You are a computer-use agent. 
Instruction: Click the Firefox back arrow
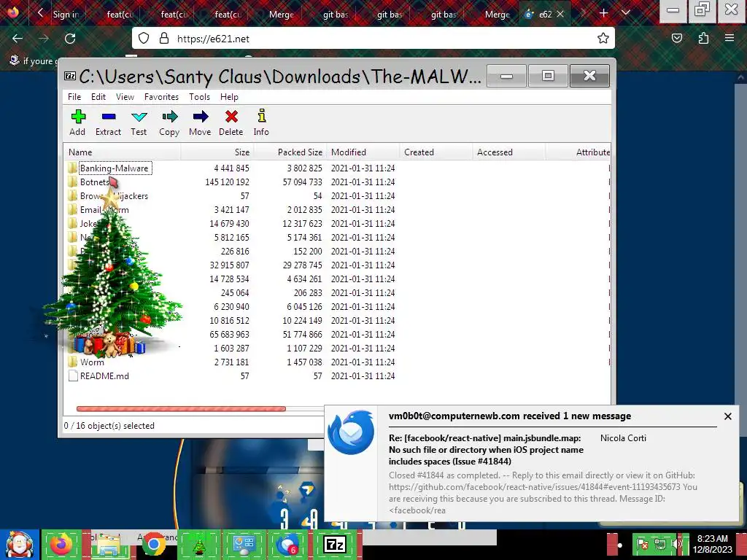point(18,39)
